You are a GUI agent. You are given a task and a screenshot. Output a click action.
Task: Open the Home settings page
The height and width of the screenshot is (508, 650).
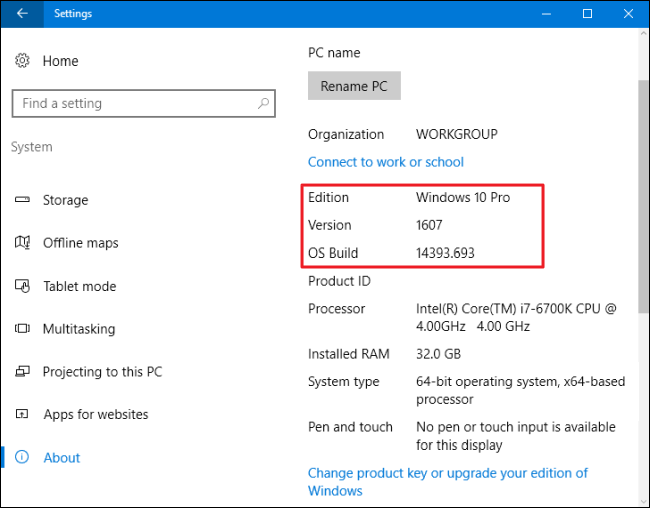tap(61, 61)
